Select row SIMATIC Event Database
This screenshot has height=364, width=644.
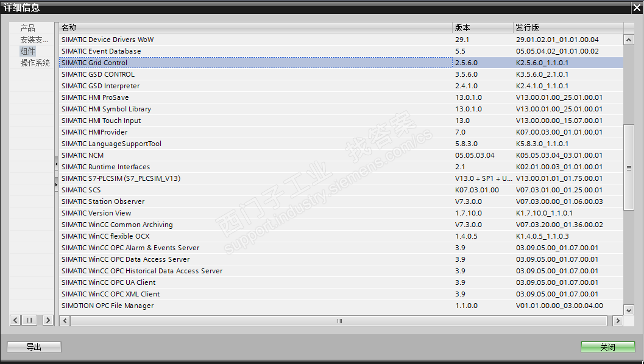pyautogui.click(x=341, y=51)
